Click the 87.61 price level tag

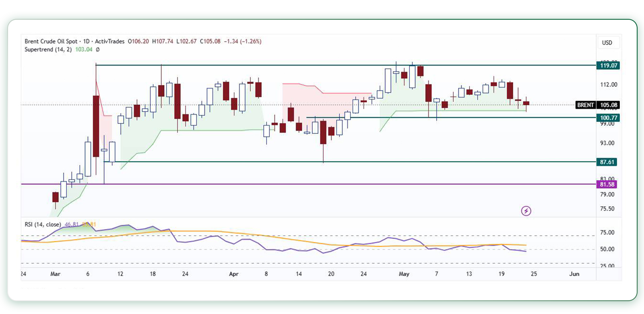(x=607, y=162)
